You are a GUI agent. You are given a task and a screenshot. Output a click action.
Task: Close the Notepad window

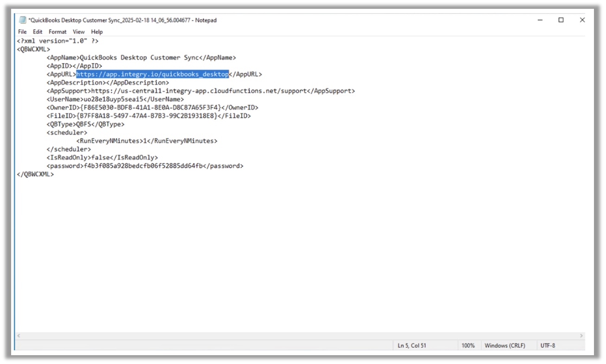(x=582, y=20)
